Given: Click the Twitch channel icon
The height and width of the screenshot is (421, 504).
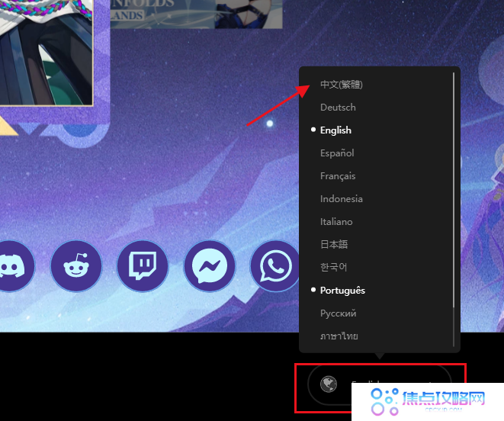Looking at the screenshot, I should click(x=142, y=266).
